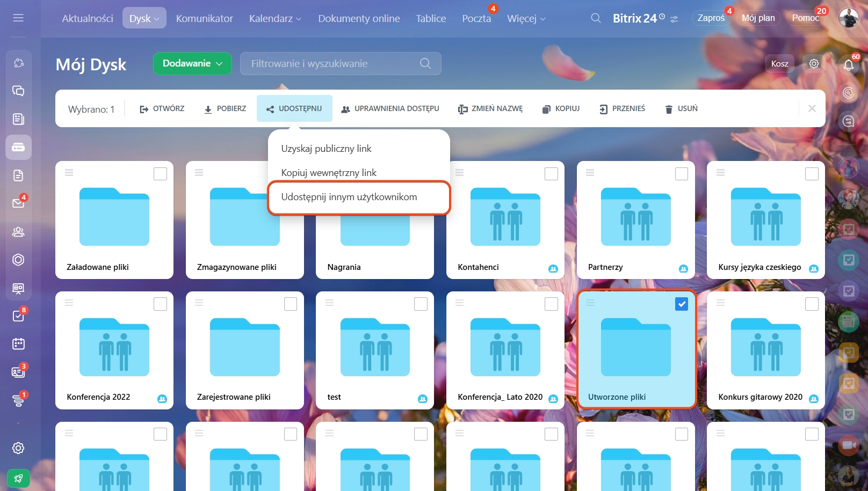The image size is (868, 491).
Task: Check the Konkurs gitarowy 2020 folder checkbox
Action: (812, 304)
